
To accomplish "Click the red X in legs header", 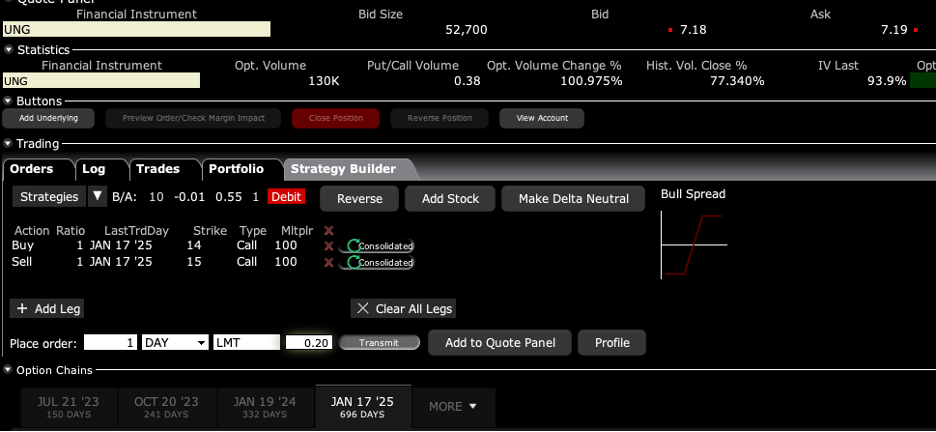I will click(328, 230).
